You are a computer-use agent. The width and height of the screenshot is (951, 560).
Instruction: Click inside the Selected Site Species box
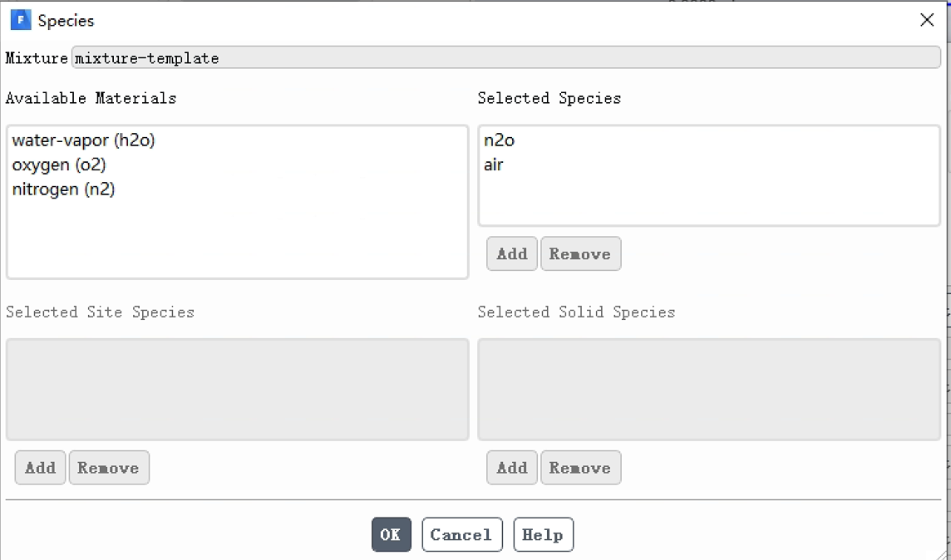pyautogui.click(x=237, y=389)
